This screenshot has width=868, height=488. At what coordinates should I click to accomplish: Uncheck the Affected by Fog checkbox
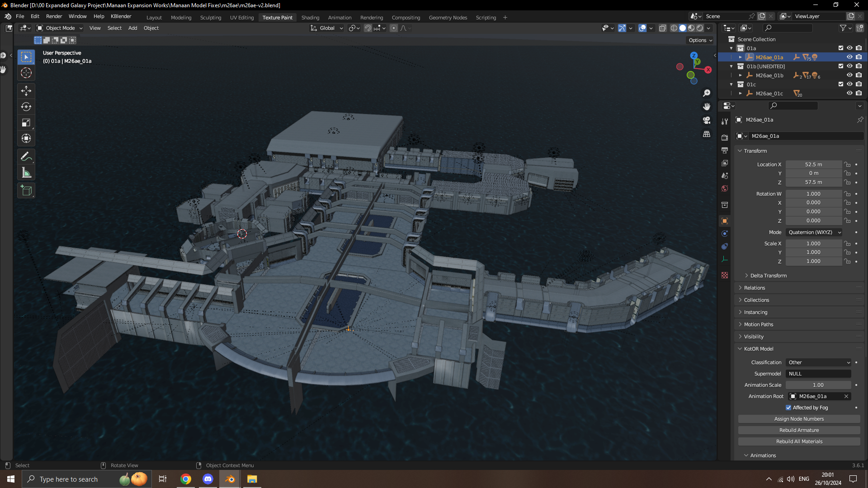788,408
